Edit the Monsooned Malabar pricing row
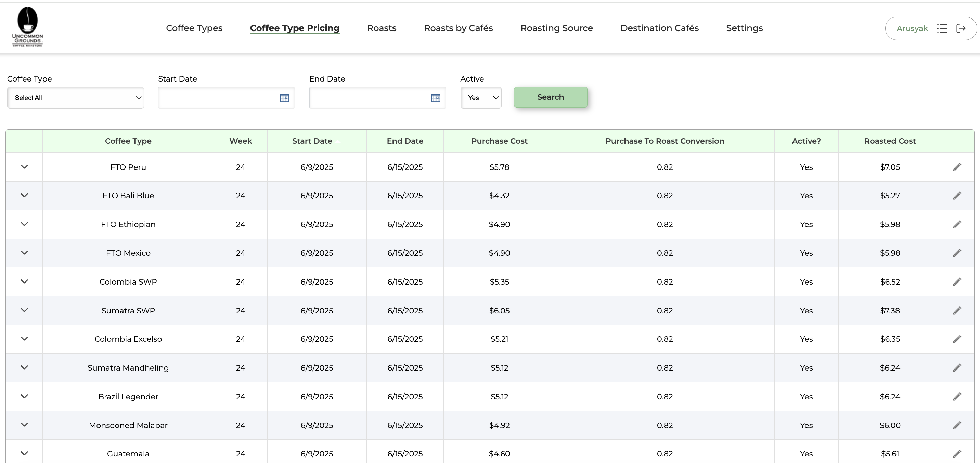980x463 pixels. click(x=957, y=425)
